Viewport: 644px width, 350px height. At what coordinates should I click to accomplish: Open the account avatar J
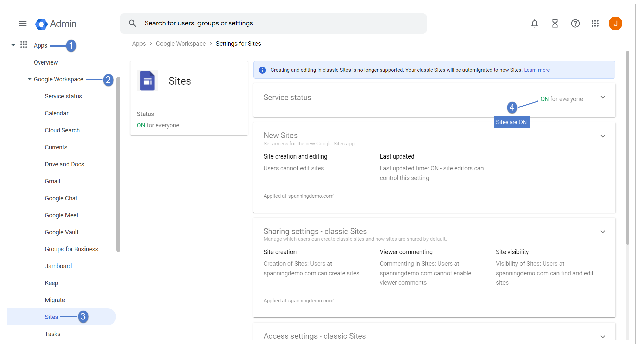coord(615,23)
